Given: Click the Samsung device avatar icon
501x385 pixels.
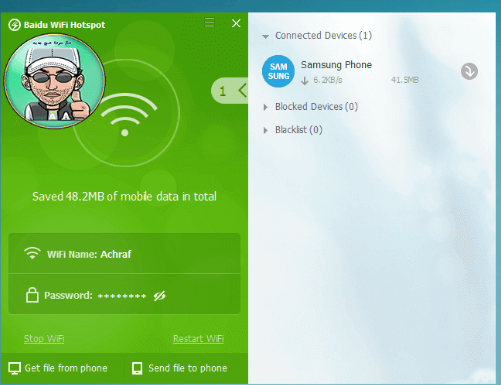Looking at the screenshot, I should [x=278, y=71].
